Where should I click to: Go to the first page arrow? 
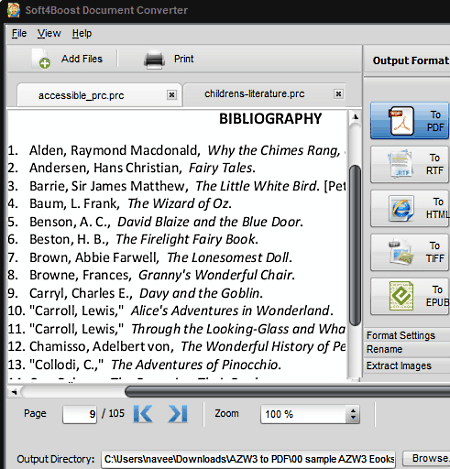[143, 414]
